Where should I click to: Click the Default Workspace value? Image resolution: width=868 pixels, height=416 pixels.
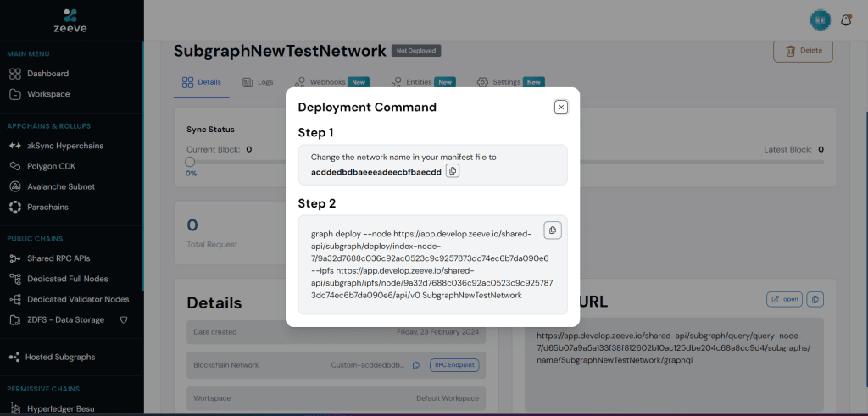[x=448, y=398]
